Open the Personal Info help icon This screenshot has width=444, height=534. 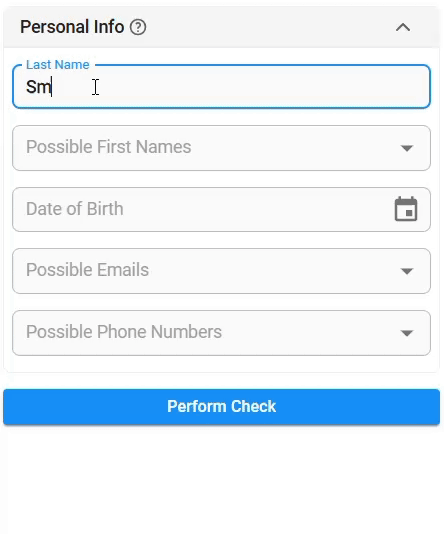coord(138,27)
